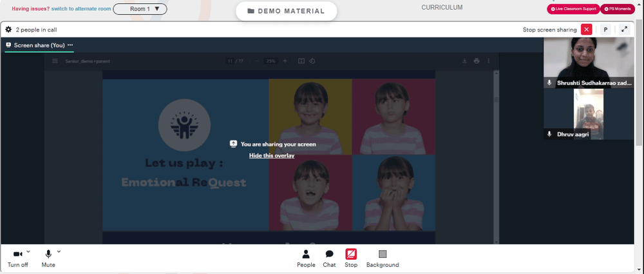The width and height of the screenshot is (644, 274).
Task: Click switch to alternate room link
Action: [x=81, y=8]
